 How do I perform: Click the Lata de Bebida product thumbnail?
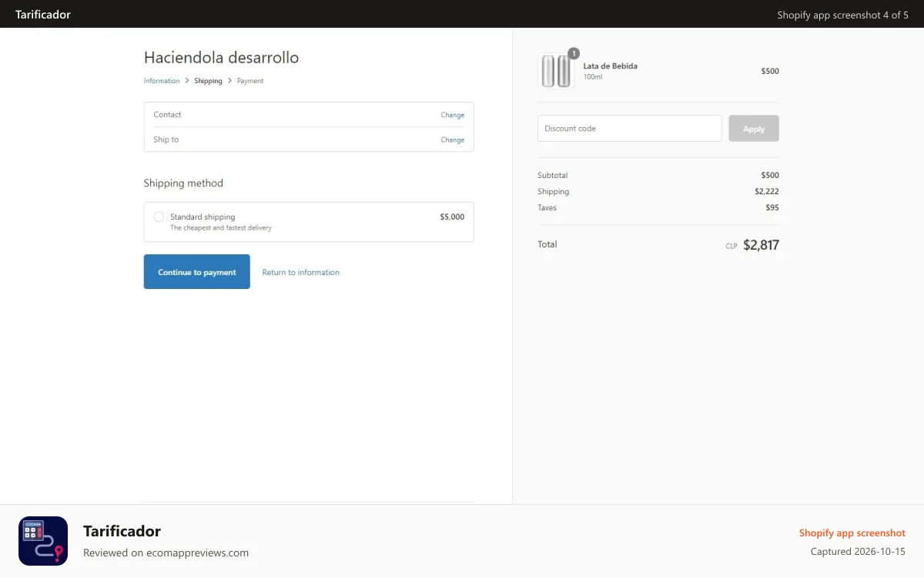tap(556, 71)
